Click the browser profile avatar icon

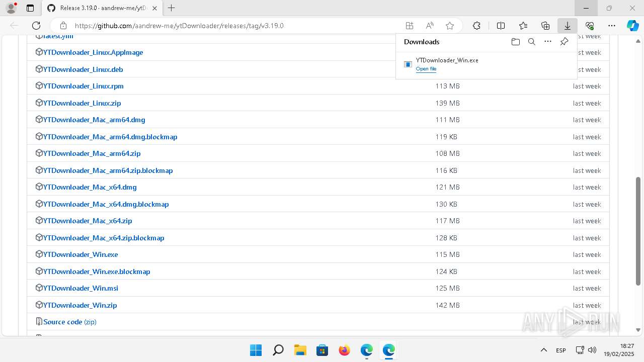11,8
